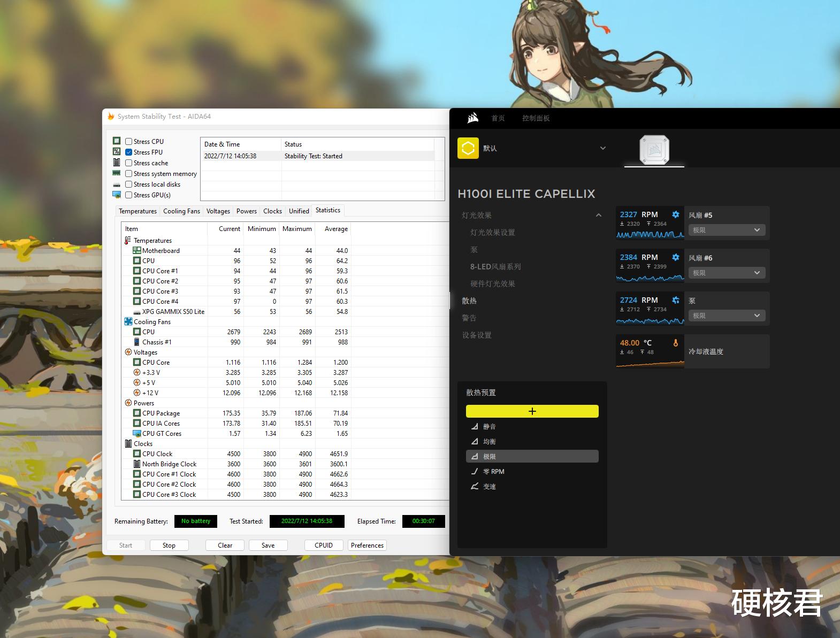Click the AIDA64 flame title icon

[111, 116]
